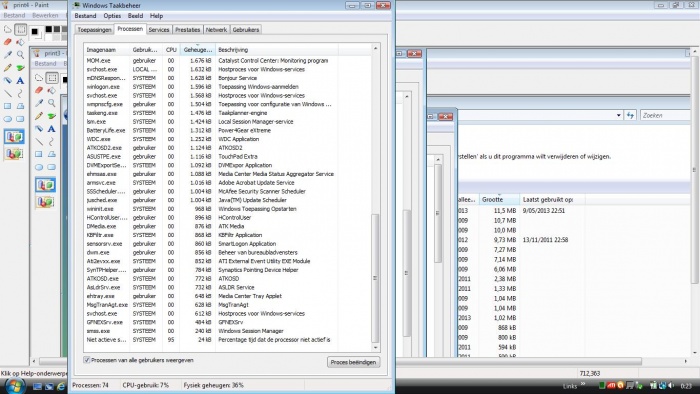Open the Windows Start menu orb

point(14,386)
